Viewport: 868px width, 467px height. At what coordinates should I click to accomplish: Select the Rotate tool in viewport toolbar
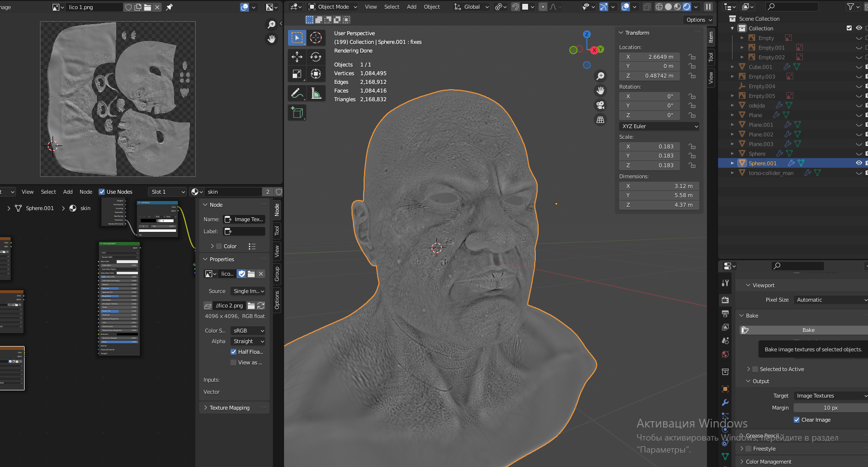[316, 57]
